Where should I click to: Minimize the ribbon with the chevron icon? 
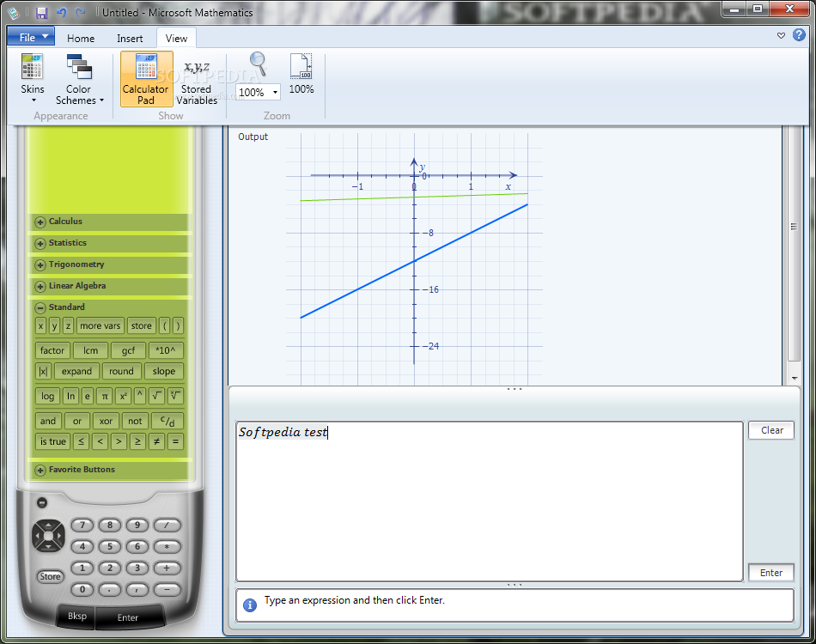point(781,35)
